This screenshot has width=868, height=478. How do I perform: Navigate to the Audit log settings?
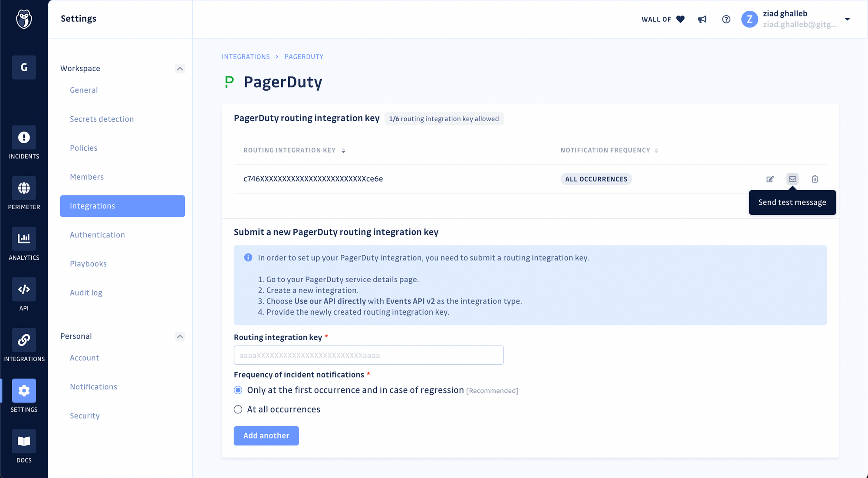(x=86, y=292)
